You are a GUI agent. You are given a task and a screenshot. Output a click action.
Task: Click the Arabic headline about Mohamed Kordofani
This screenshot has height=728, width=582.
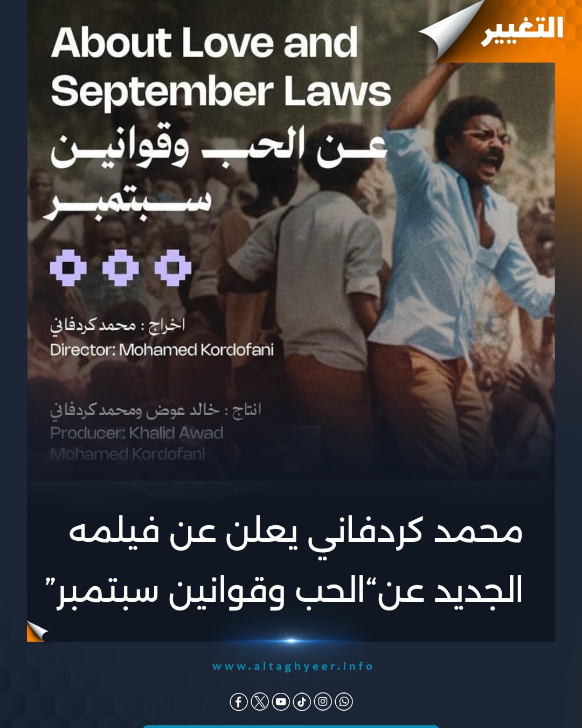290,561
